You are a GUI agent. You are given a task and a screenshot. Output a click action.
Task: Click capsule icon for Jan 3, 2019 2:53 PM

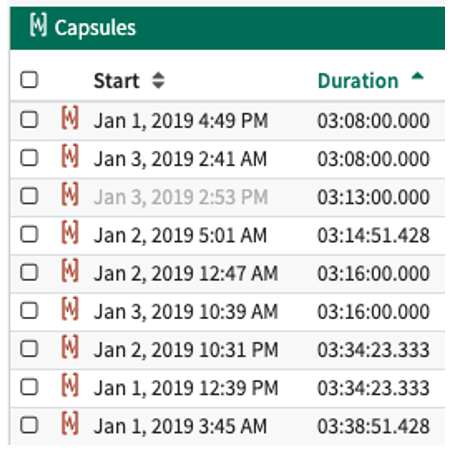coord(70,194)
